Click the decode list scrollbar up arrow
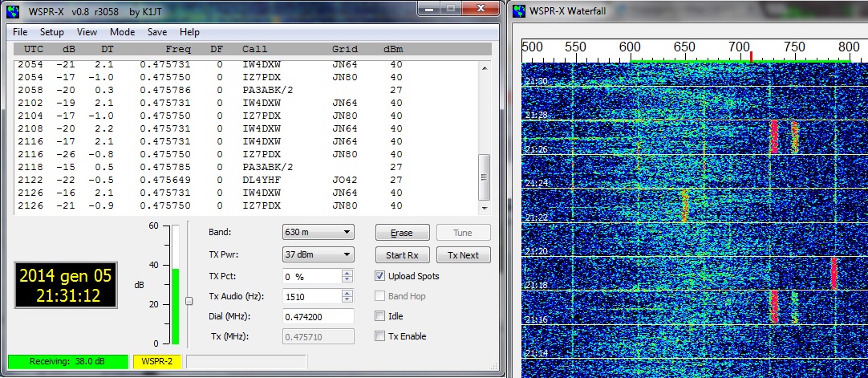This screenshot has width=868, height=378. tap(485, 68)
